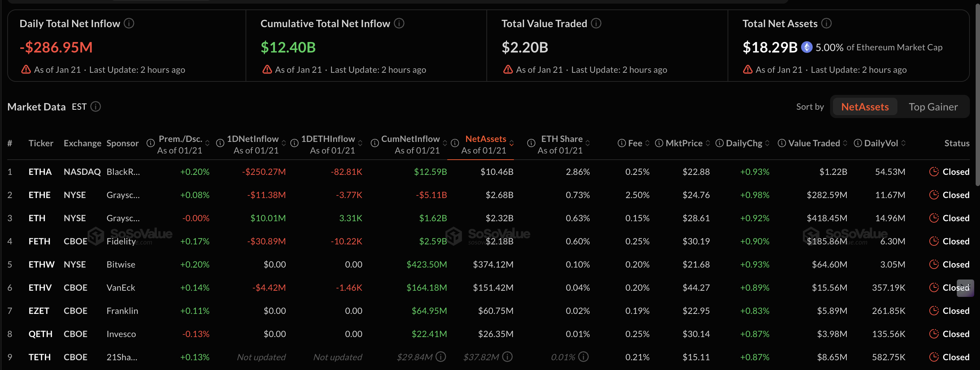Switch sorting to Top Gainer
Image resolution: width=980 pixels, height=370 pixels.
933,107
